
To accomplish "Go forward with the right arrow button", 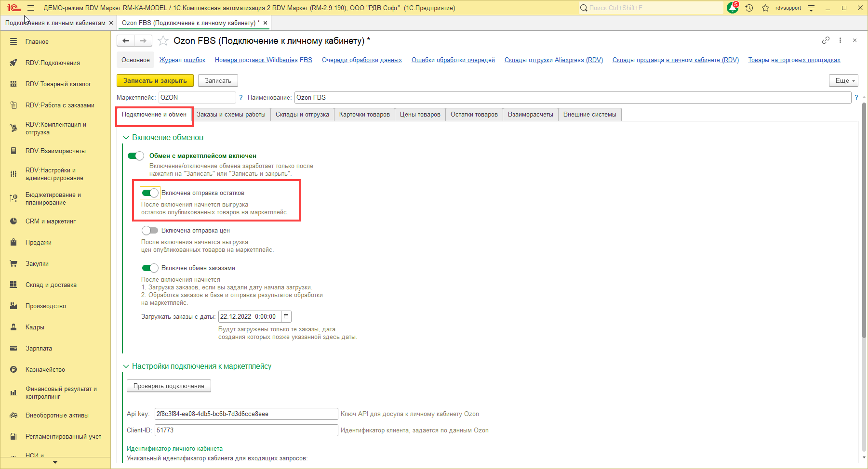I will pyautogui.click(x=143, y=41).
